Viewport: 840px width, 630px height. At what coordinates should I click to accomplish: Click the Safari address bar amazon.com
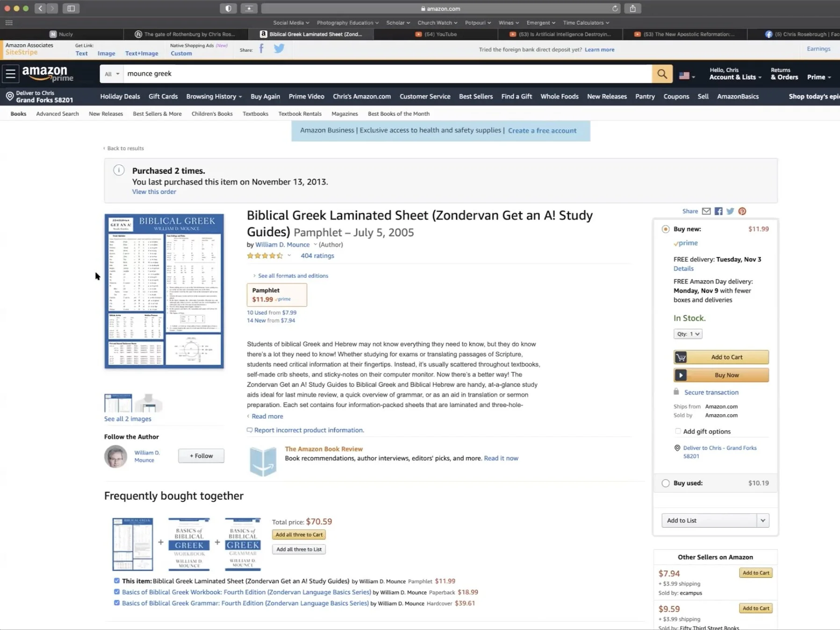[x=440, y=8]
